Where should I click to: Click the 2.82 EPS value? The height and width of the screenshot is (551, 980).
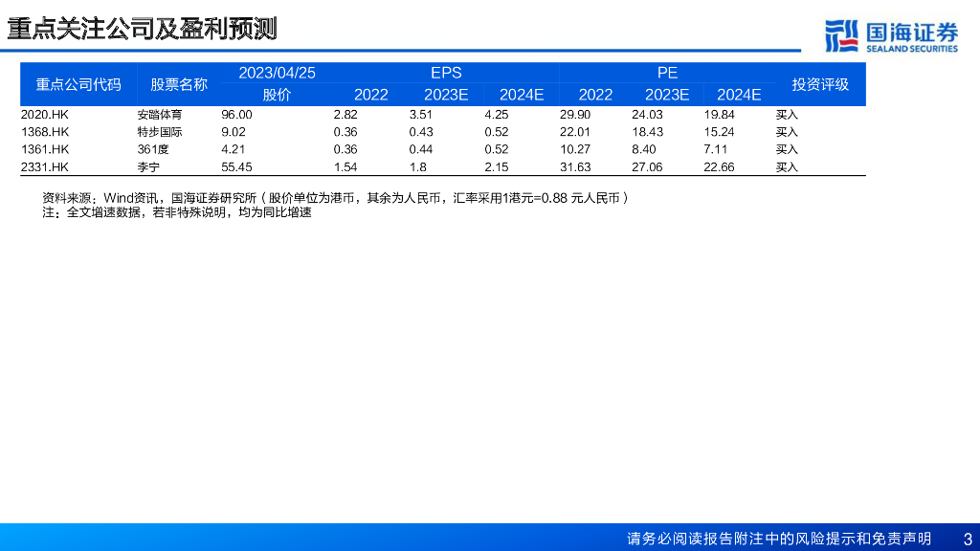pos(345,115)
